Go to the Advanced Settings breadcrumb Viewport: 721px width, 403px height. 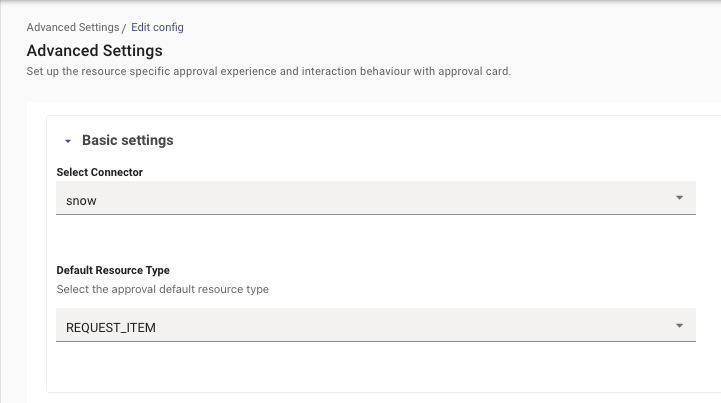73,28
